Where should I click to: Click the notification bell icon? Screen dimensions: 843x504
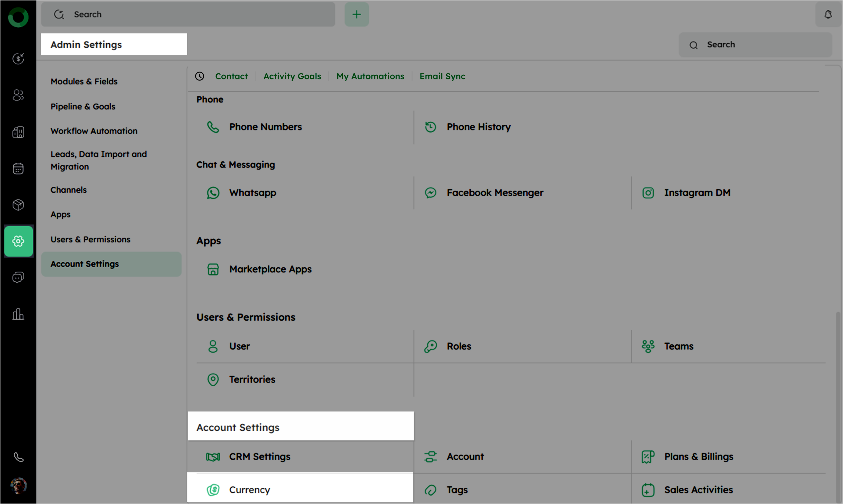[828, 14]
